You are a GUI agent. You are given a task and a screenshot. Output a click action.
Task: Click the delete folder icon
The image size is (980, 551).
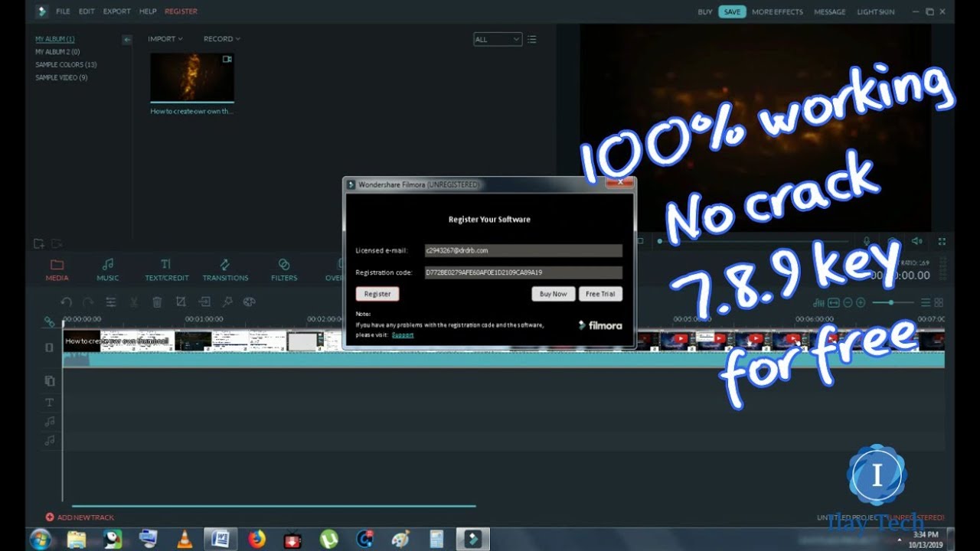point(56,243)
